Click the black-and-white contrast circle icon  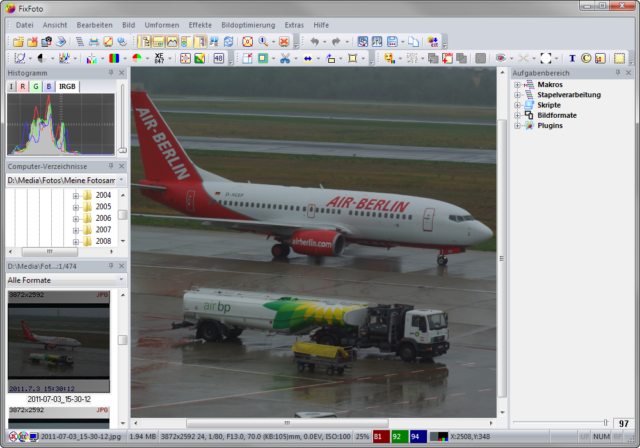click(x=41, y=58)
